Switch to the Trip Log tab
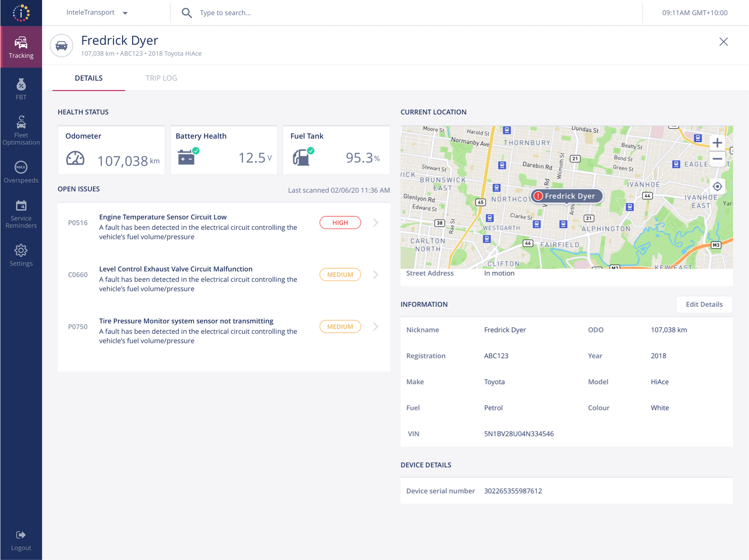Image resolution: width=749 pixels, height=560 pixels. click(x=161, y=78)
